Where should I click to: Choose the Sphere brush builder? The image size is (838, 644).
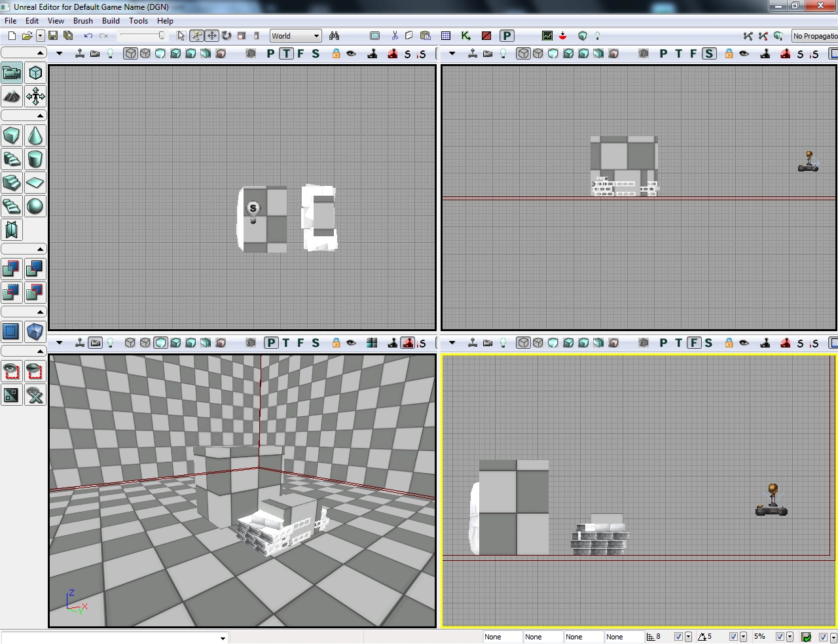point(35,206)
